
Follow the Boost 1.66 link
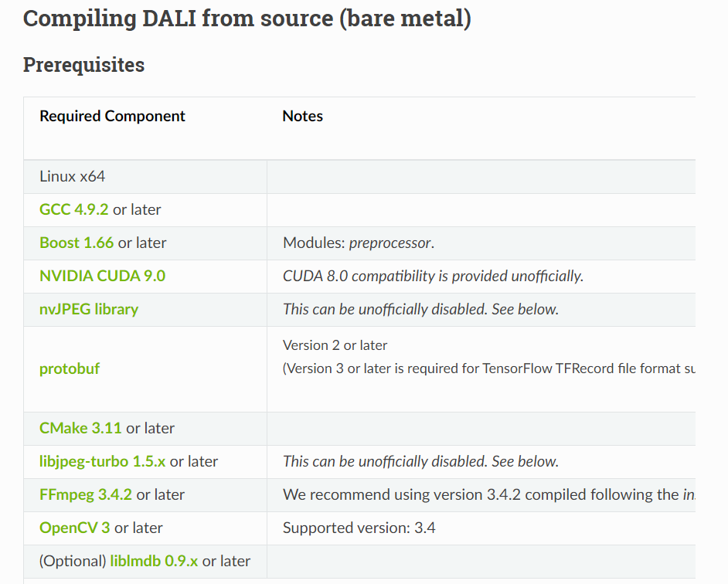(77, 243)
